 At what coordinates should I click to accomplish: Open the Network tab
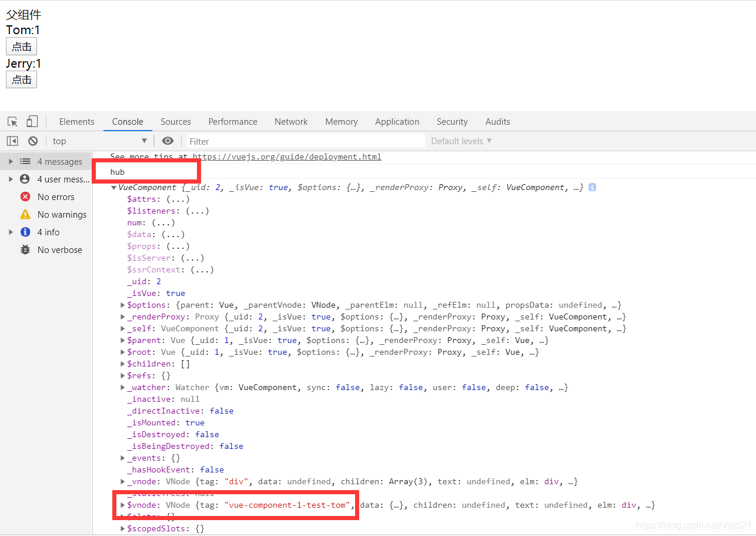[x=291, y=122]
